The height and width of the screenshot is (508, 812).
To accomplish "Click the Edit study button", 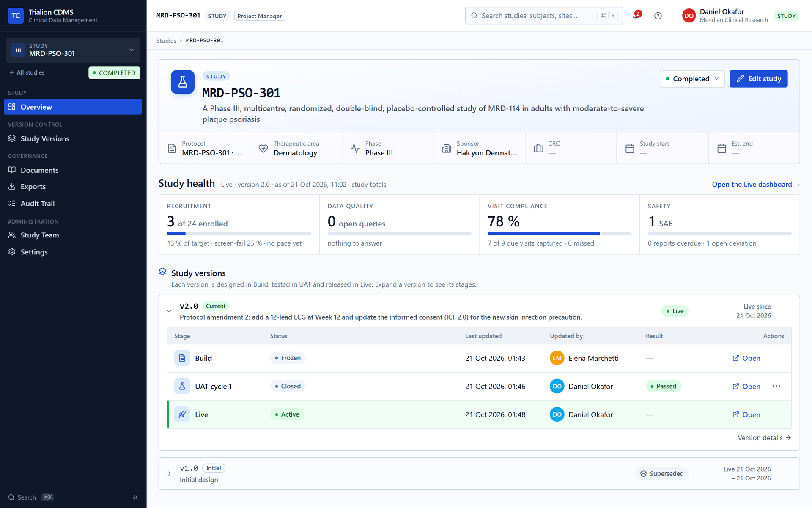I will pyautogui.click(x=758, y=79).
